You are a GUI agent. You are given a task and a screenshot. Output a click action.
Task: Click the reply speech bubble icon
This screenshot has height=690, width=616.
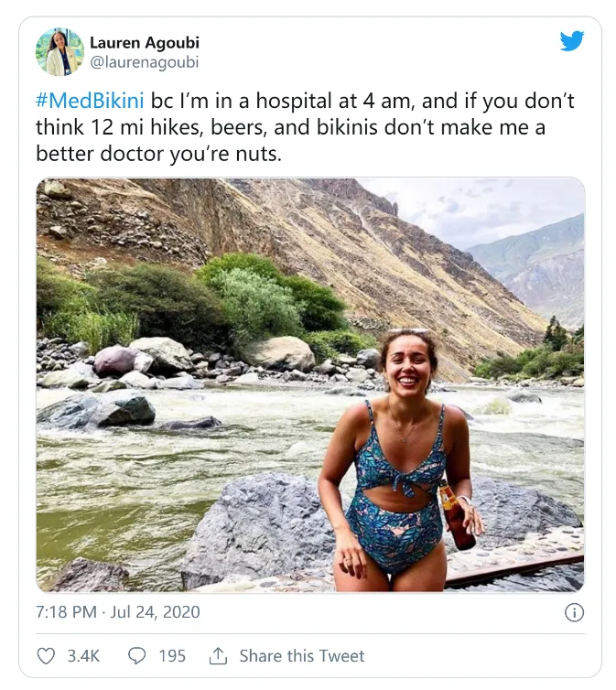point(136,656)
